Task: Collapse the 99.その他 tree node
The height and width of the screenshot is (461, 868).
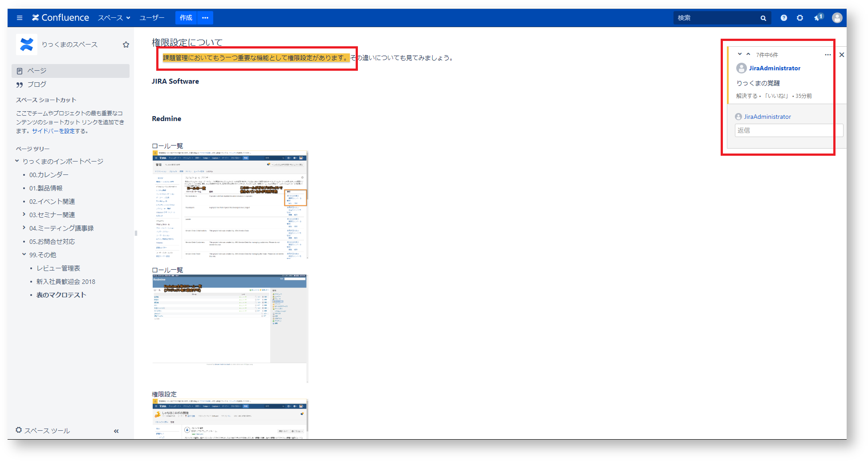Action: (x=24, y=255)
